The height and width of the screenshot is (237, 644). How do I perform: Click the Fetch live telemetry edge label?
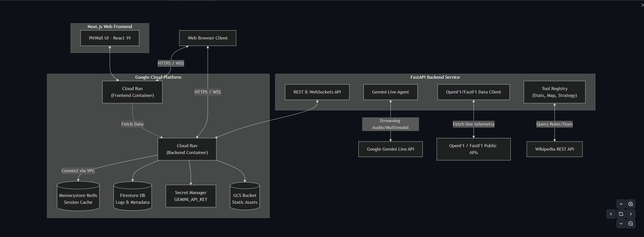(x=473, y=124)
